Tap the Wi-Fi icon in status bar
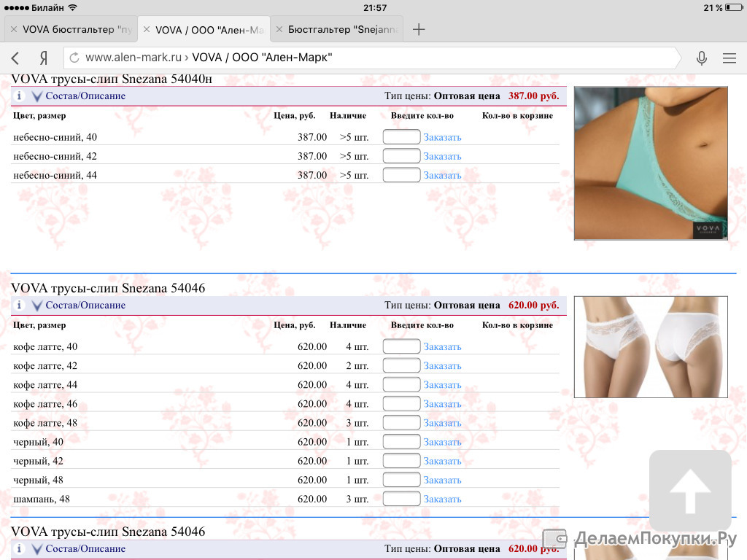747x560 pixels. coord(72,7)
